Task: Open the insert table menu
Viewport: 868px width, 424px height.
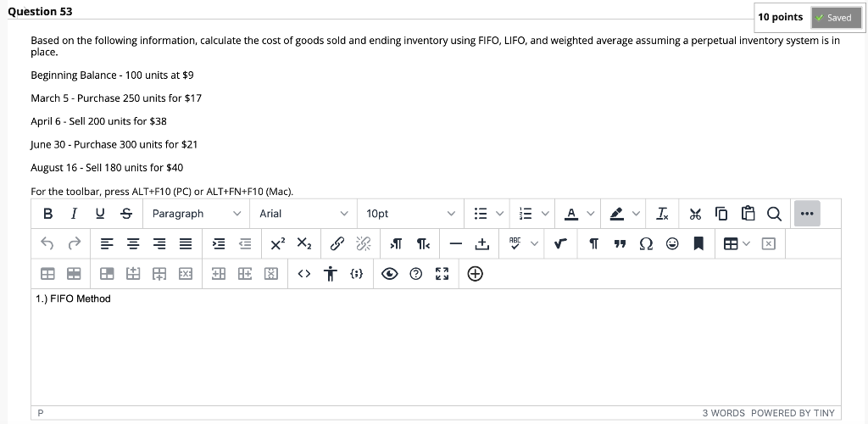Action: 737,243
